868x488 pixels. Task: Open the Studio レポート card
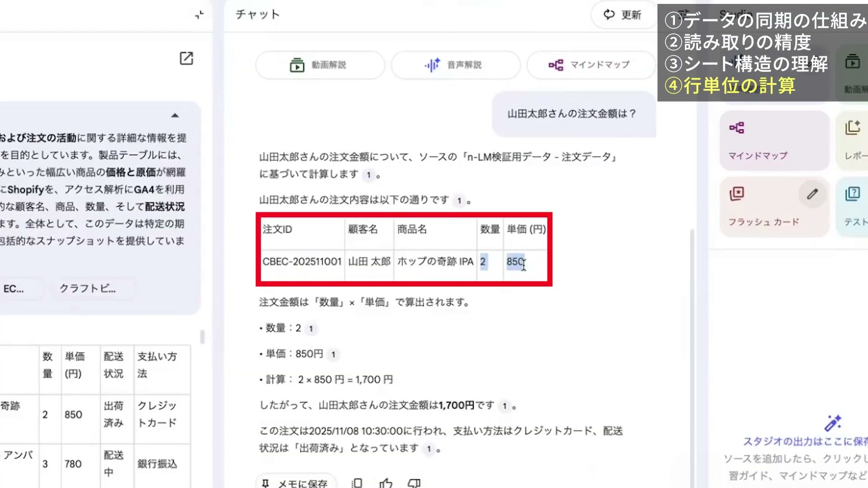pos(852,141)
